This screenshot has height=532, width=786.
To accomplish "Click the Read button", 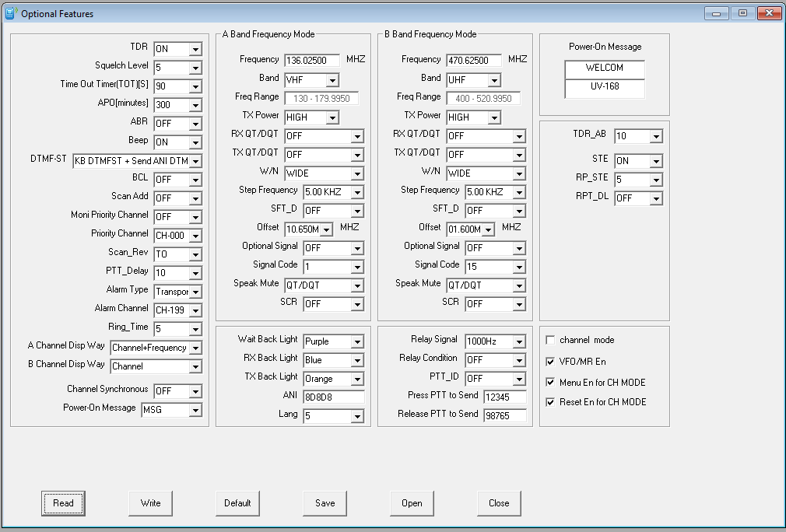I will click(63, 503).
